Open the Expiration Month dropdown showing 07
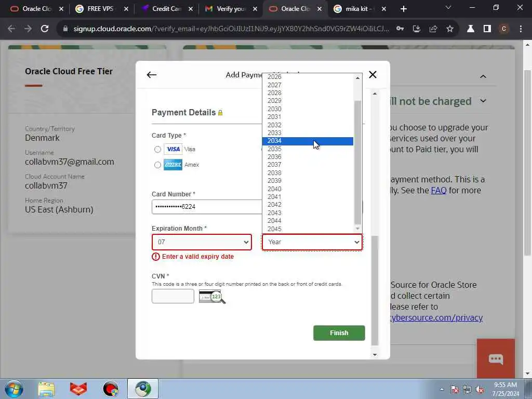 click(202, 242)
